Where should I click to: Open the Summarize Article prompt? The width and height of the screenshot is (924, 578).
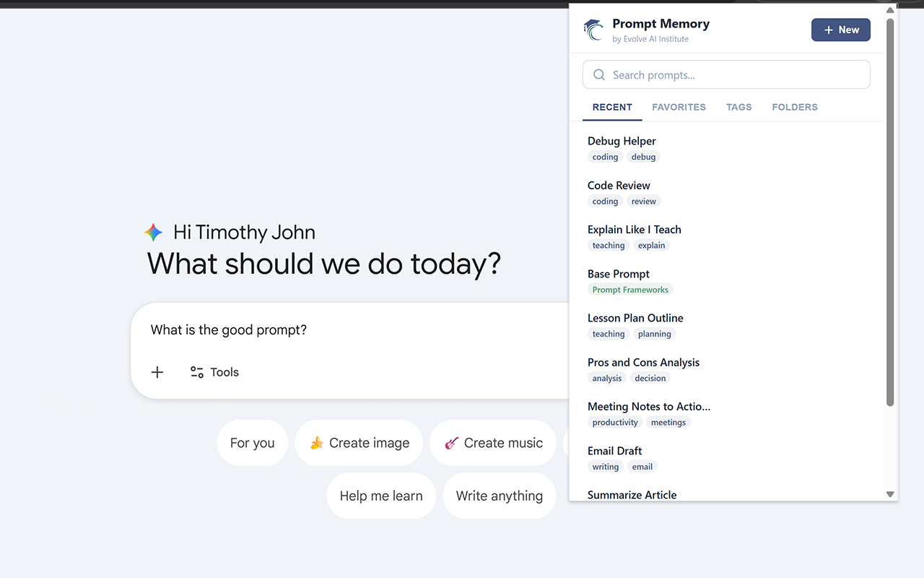[x=632, y=494]
